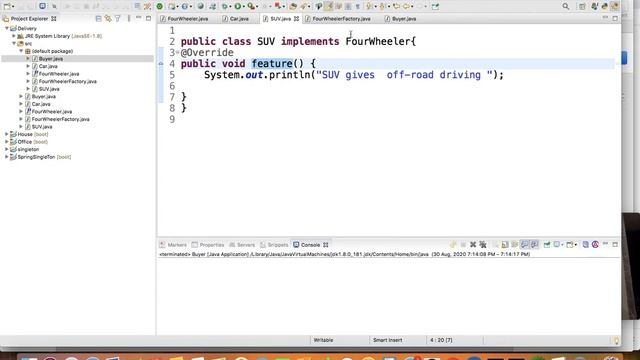Click the Writable status bar field
The image size is (640, 360).
[x=323, y=340]
